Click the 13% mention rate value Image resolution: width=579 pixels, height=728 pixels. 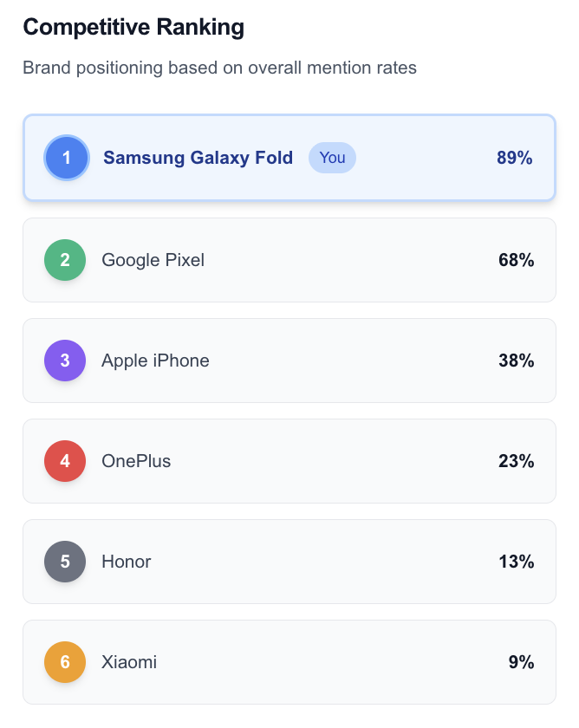pyautogui.click(x=516, y=562)
